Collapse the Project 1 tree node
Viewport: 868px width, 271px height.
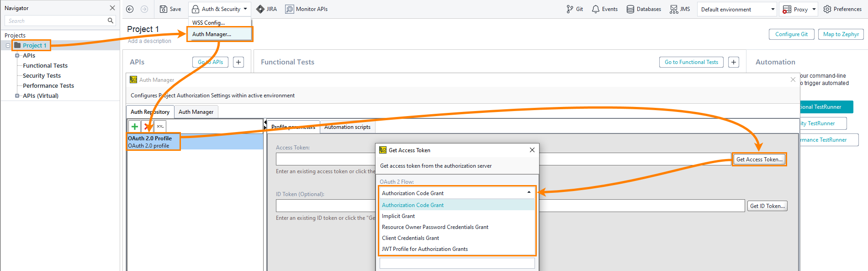pyautogui.click(x=8, y=45)
